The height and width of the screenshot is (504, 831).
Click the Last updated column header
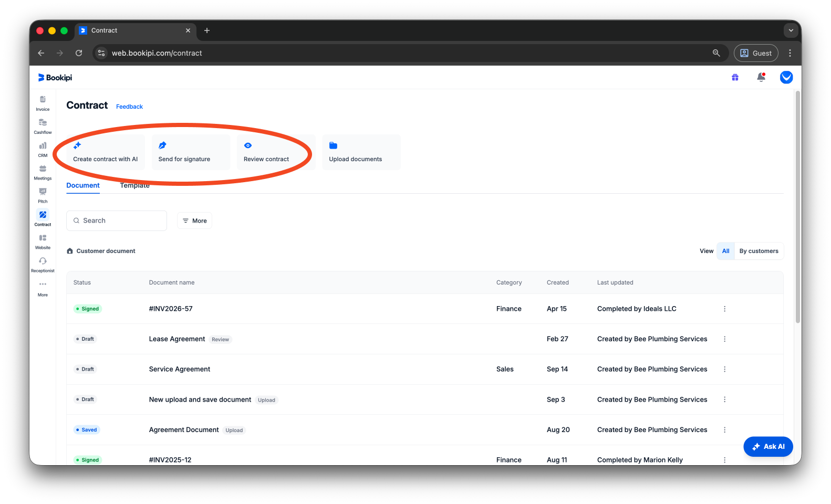pos(615,282)
